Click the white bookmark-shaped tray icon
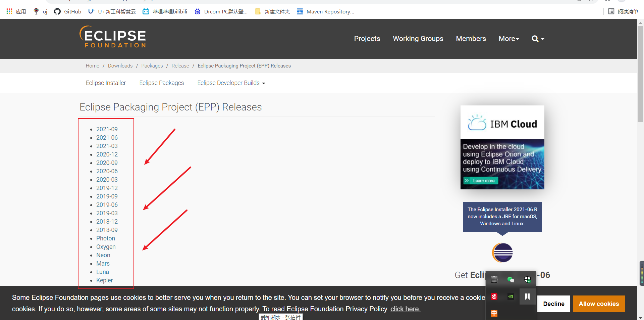 527,296
